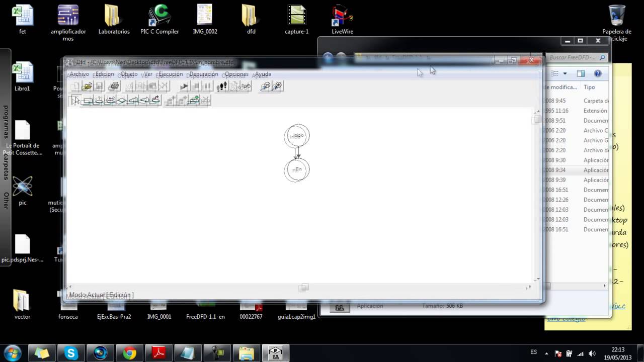Open the Objeto menu
This screenshot has height=362, width=644.
click(129, 74)
